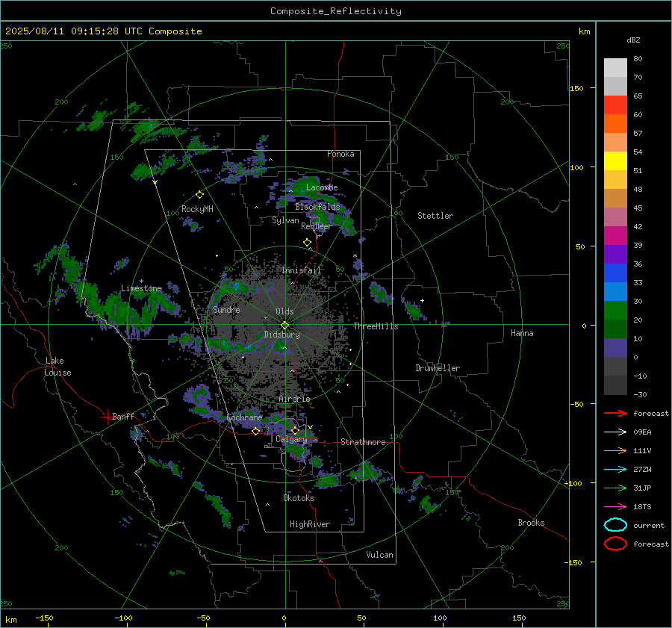Click the Cochrane city label
This screenshot has width=672, height=628.
244,417
